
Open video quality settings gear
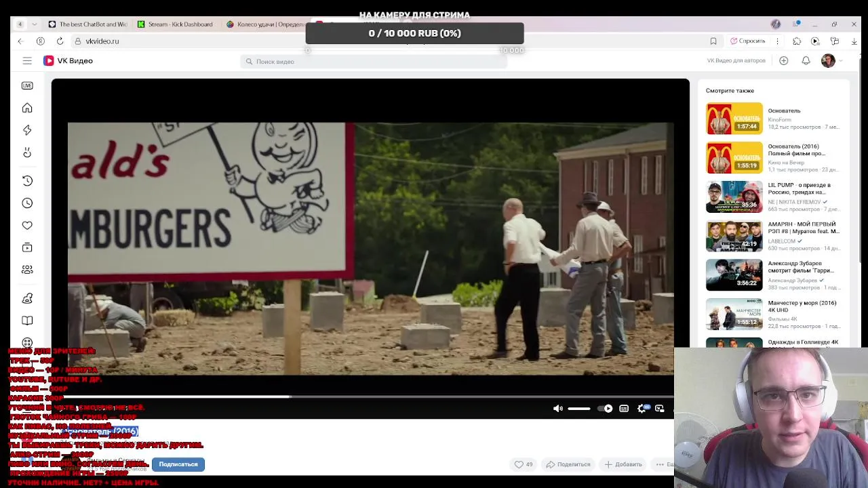tap(642, 409)
